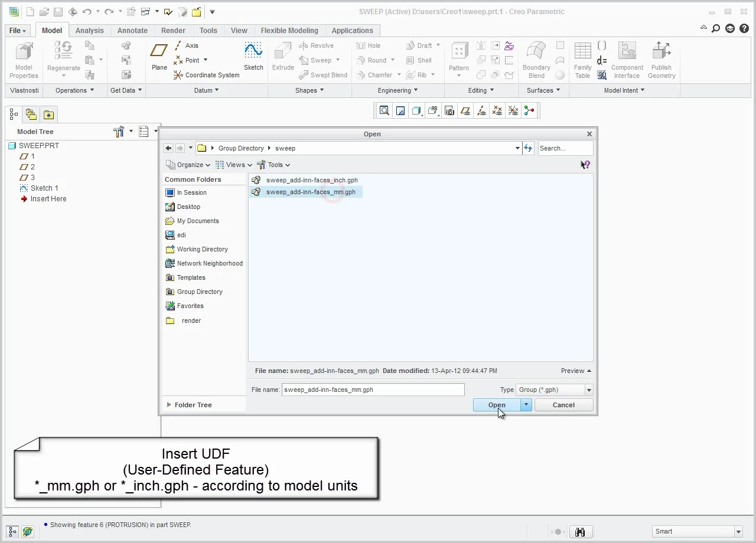
Task: Open Group Directory common folder
Action: (194, 292)
